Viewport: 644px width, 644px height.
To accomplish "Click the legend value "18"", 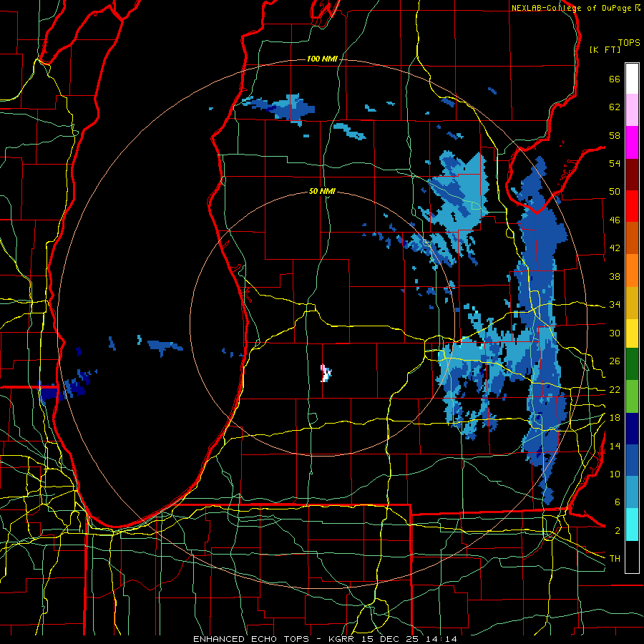I will (x=615, y=418).
